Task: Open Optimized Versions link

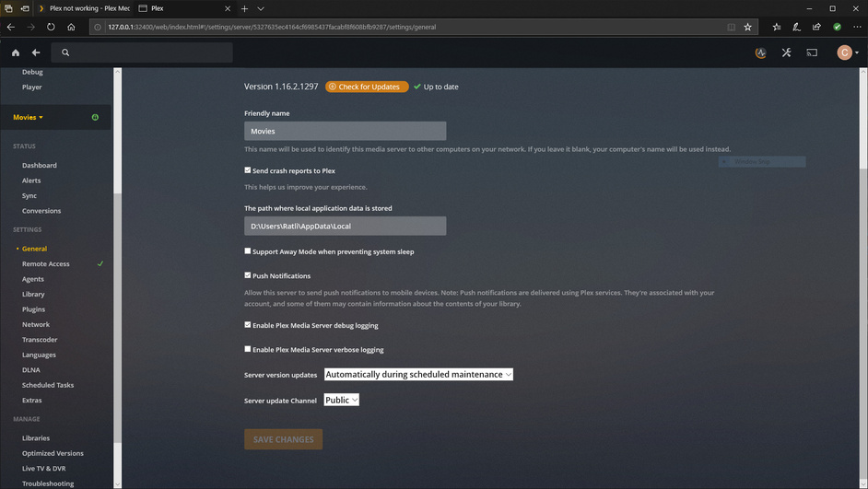Action: point(53,453)
